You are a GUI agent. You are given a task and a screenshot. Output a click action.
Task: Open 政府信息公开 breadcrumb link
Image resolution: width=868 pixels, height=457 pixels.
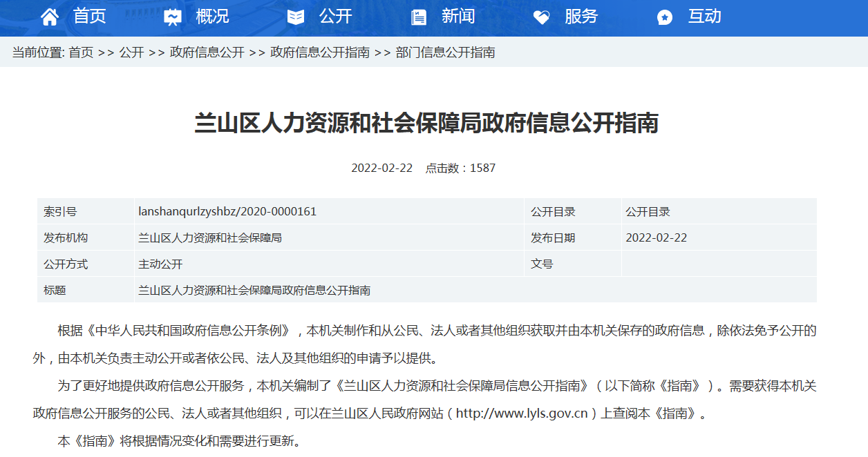[x=207, y=52]
